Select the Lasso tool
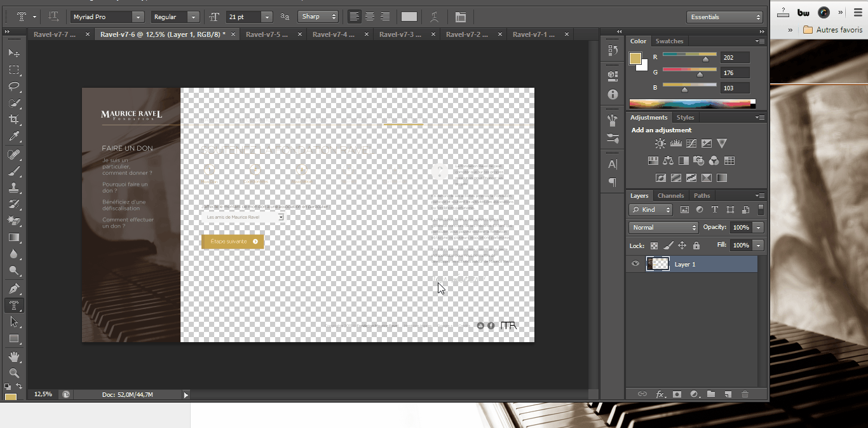The width and height of the screenshot is (868, 428). [x=14, y=86]
